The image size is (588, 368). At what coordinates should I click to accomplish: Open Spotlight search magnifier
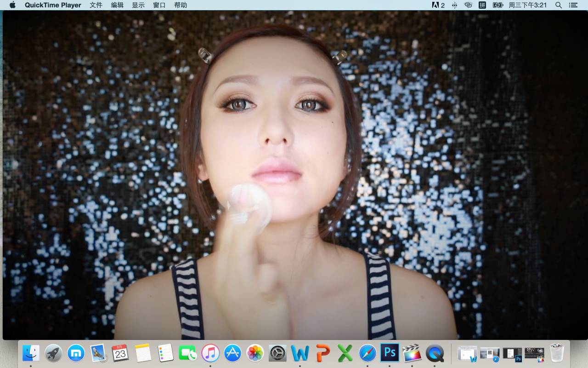click(x=559, y=5)
